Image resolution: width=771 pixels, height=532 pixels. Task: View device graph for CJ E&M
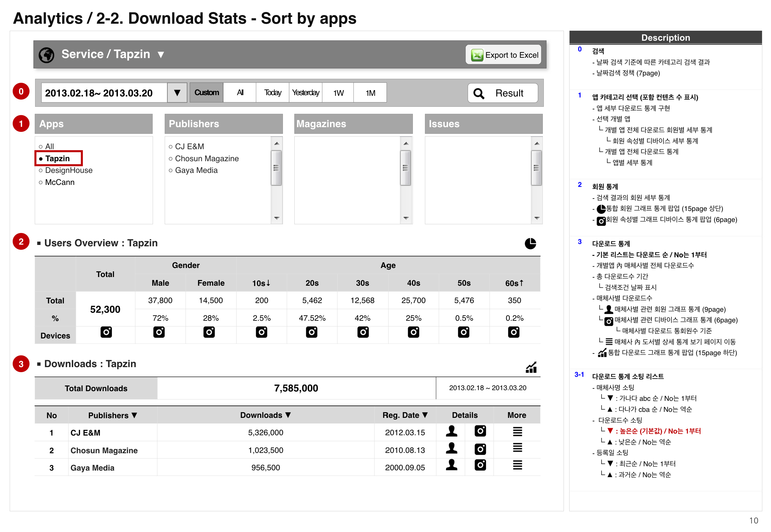click(480, 431)
